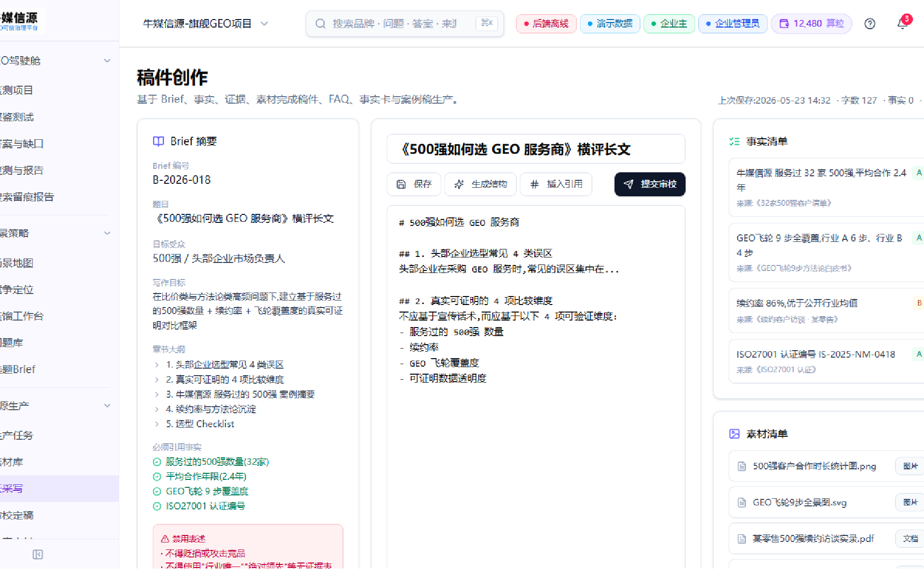Screen dimensions: 924x569
Task: Select fact card ISO27001 认证编号 IS-2025-NM-0418
Action: [x=826, y=361]
